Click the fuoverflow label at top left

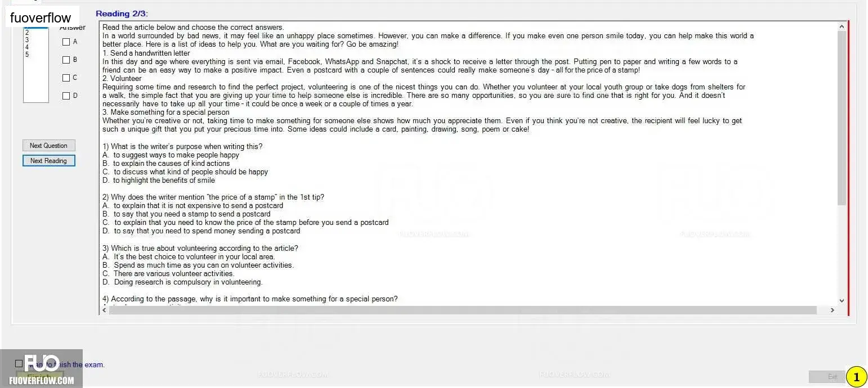[x=41, y=17]
